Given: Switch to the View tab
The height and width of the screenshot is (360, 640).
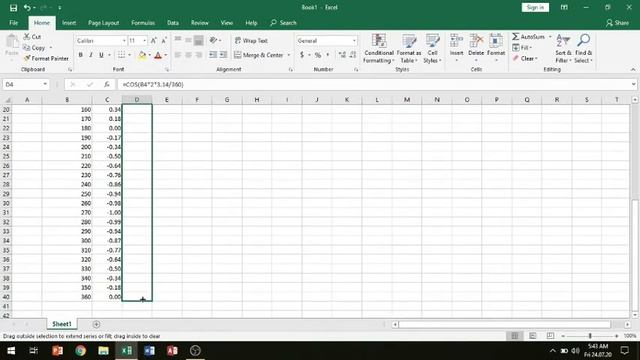Looking at the screenshot, I should click(227, 23).
